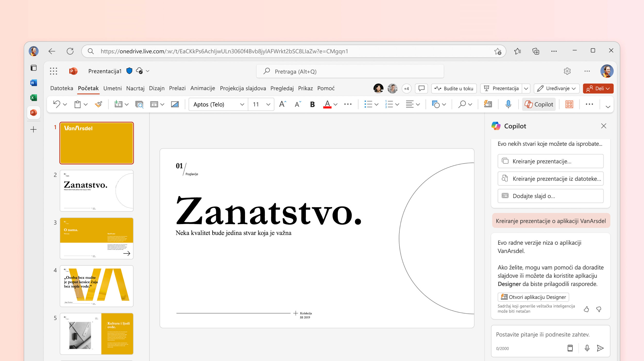
Task: Click the Undo icon in the toolbar
Action: click(56, 104)
